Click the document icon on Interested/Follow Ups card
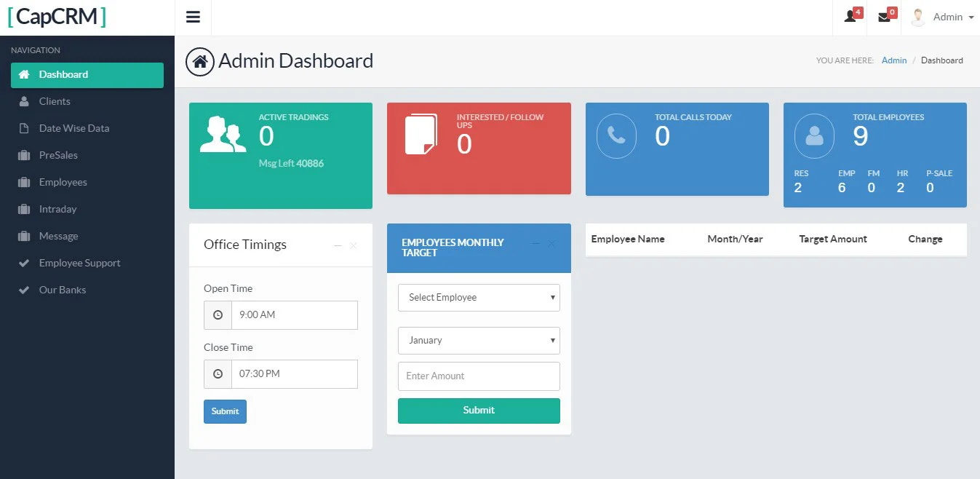The width and height of the screenshot is (980, 479). point(421,134)
